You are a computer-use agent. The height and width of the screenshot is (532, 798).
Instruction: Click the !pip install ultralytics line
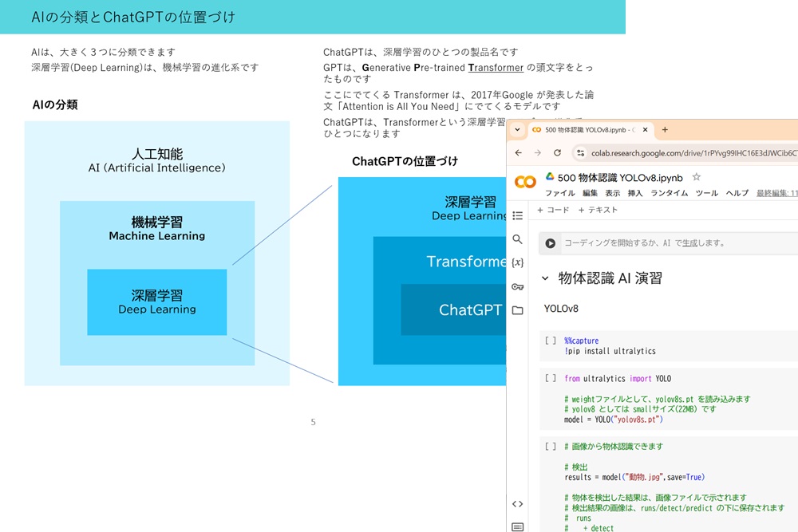[610, 351]
